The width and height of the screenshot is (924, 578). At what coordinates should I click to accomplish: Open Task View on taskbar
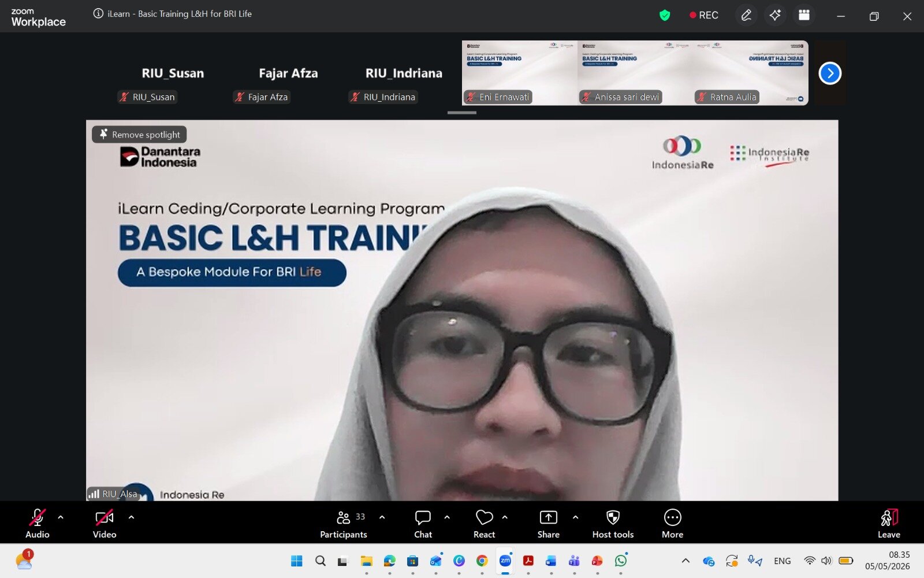[343, 561]
